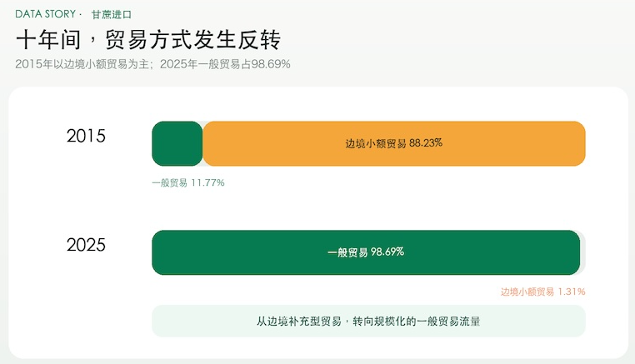Click the 边境小额贸易 88.23% label text
Image resolution: width=635 pixels, height=364 pixels.
(x=393, y=143)
